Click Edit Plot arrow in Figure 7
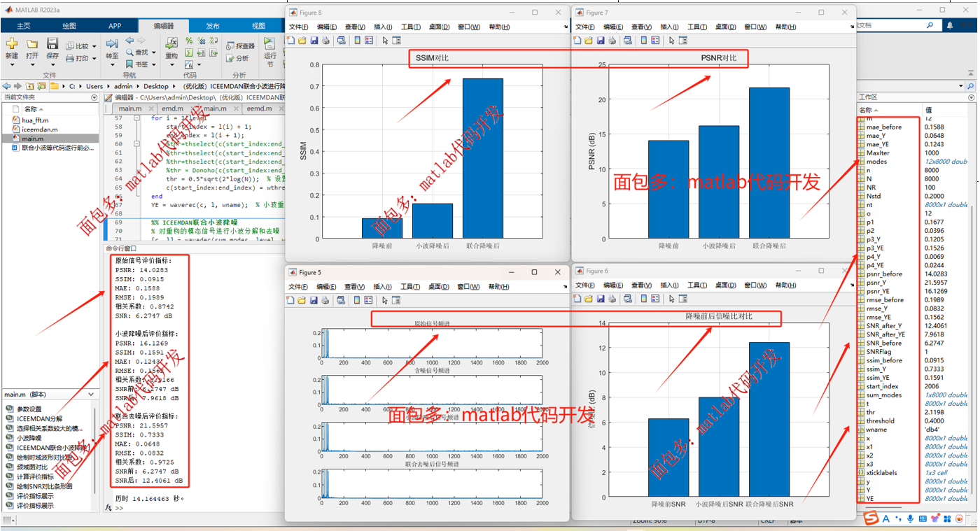980x531 pixels. (x=671, y=41)
